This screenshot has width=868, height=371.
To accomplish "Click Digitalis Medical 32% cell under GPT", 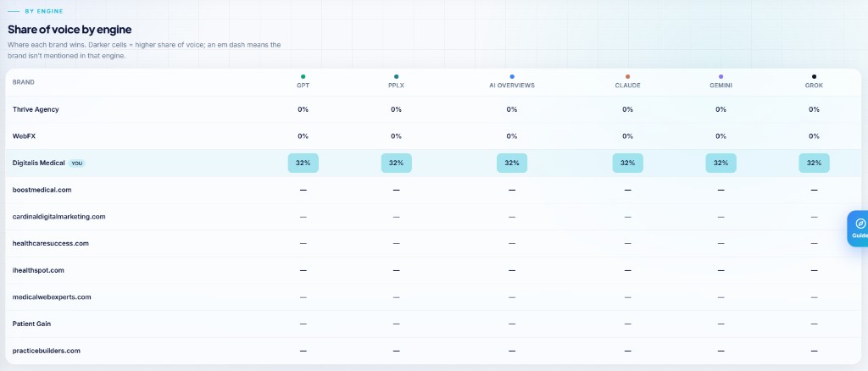I will (x=303, y=163).
